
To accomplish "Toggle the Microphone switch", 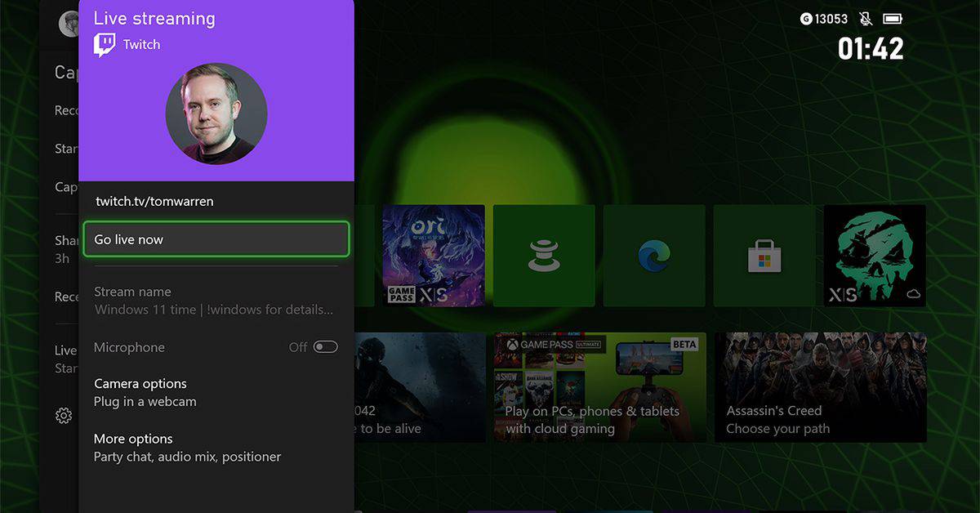I will 325,347.
